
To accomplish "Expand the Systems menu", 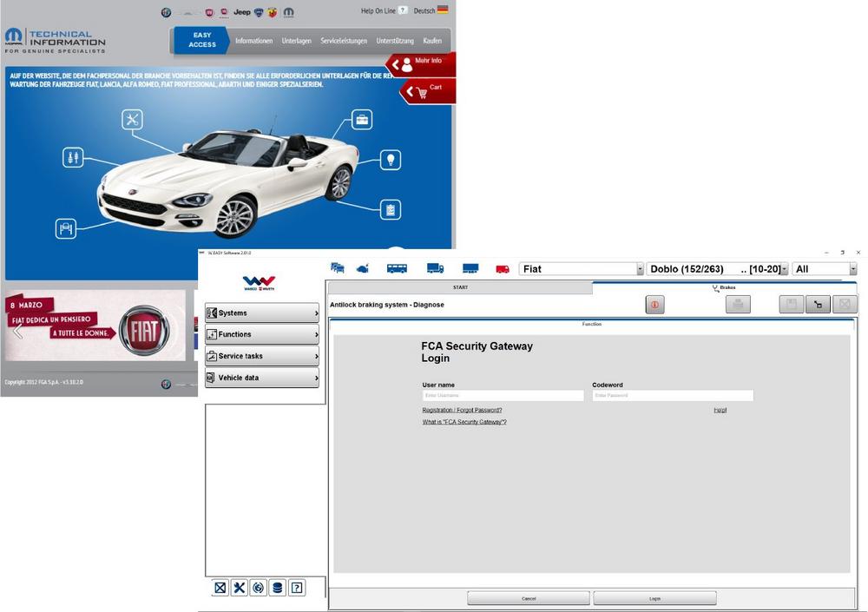I will (x=262, y=313).
